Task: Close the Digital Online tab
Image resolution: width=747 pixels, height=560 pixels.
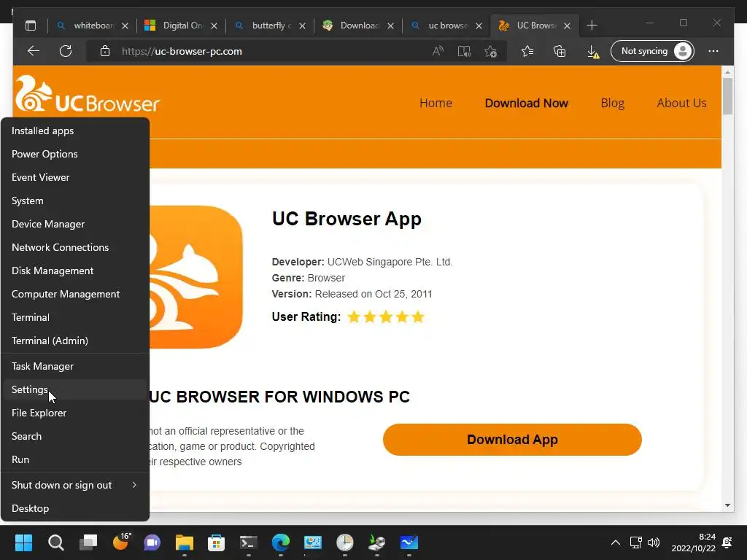Action: 214,26
